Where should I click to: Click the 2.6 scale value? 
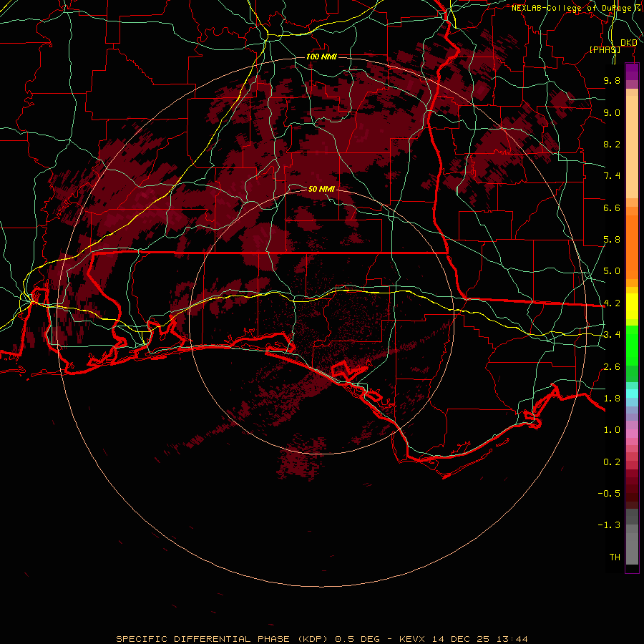[x=612, y=367]
